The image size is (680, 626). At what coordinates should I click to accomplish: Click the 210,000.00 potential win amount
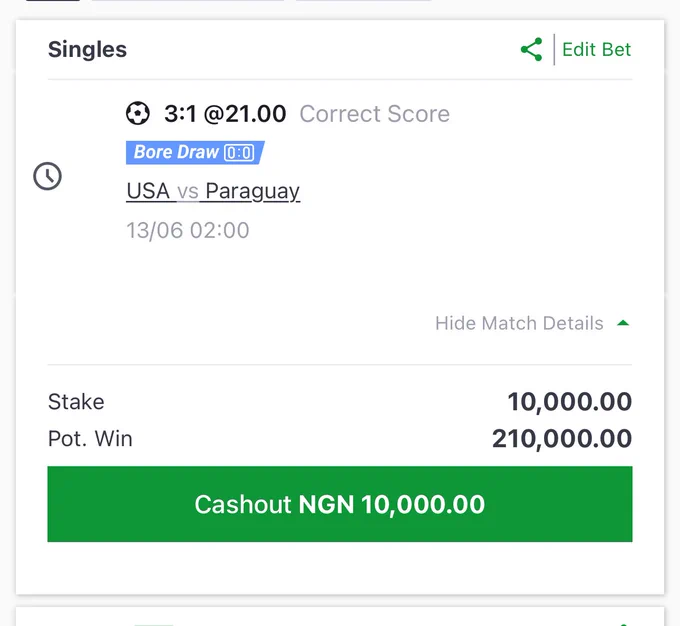point(562,439)
